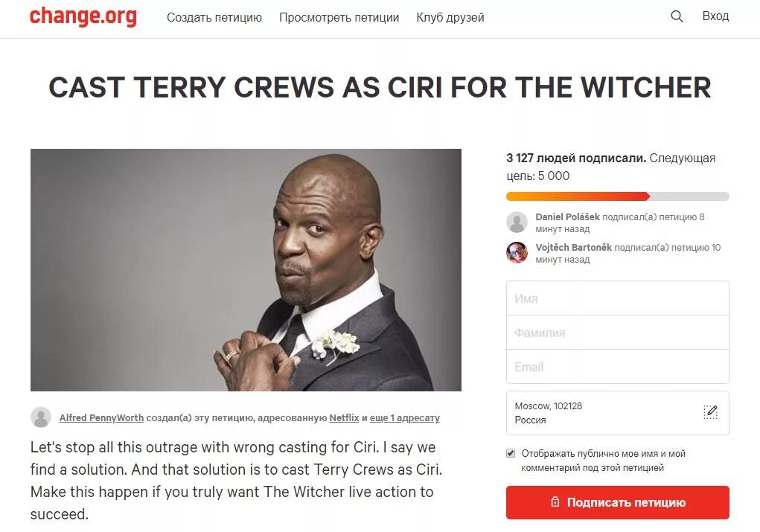
Task: Open the 'Просмотреть петиции' menu item
Action: pyautogui.click(x=339, y=17)
